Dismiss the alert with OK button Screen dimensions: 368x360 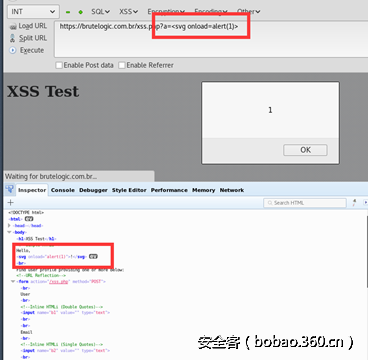(x=305, y=150)
